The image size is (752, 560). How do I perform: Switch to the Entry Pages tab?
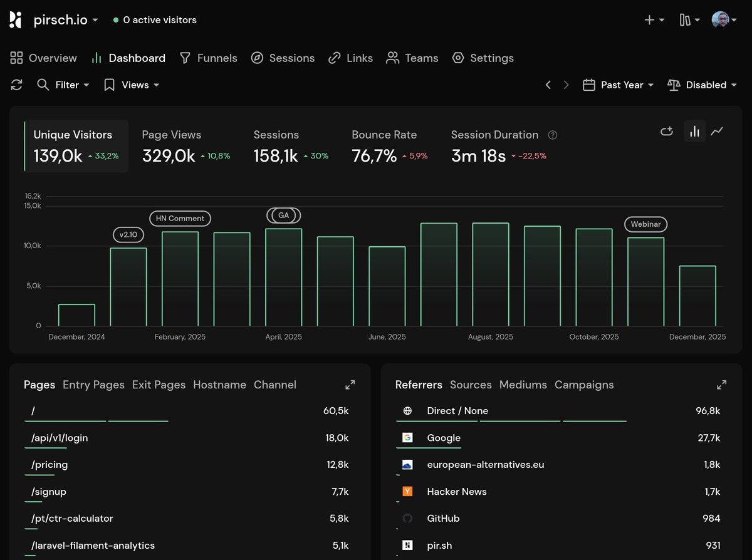(93, 384)
